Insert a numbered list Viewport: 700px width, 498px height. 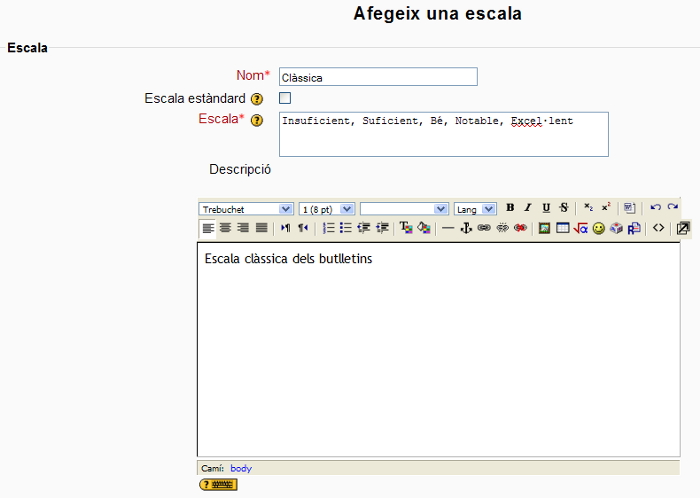coord(328,228)
